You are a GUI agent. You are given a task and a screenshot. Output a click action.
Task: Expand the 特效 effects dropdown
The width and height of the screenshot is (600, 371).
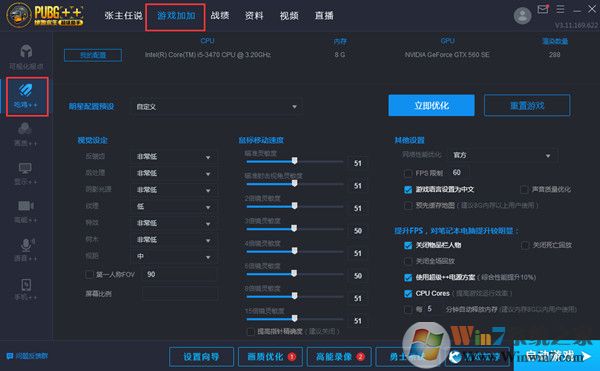[x=174, y=223]
